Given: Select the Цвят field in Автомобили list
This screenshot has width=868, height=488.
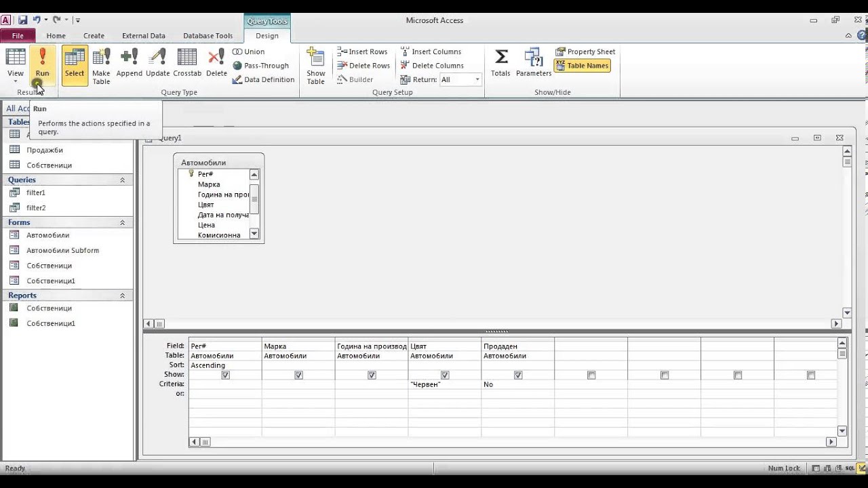Looking at the screenshot, I should (x=206, y=205).
